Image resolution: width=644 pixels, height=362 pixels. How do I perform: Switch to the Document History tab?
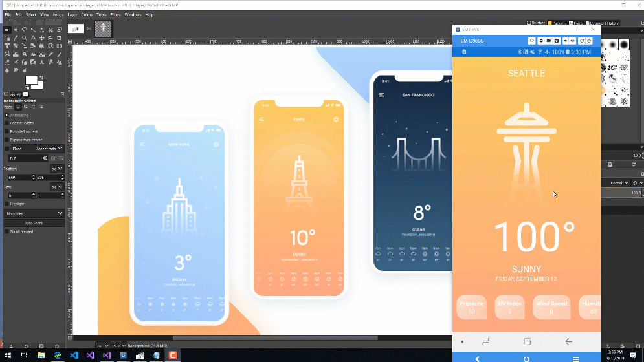pyautogui.click(x=603, y=23)
